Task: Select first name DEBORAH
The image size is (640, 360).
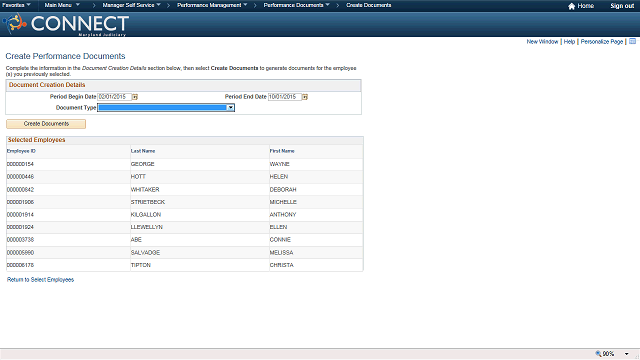Action: click(283, 190)
